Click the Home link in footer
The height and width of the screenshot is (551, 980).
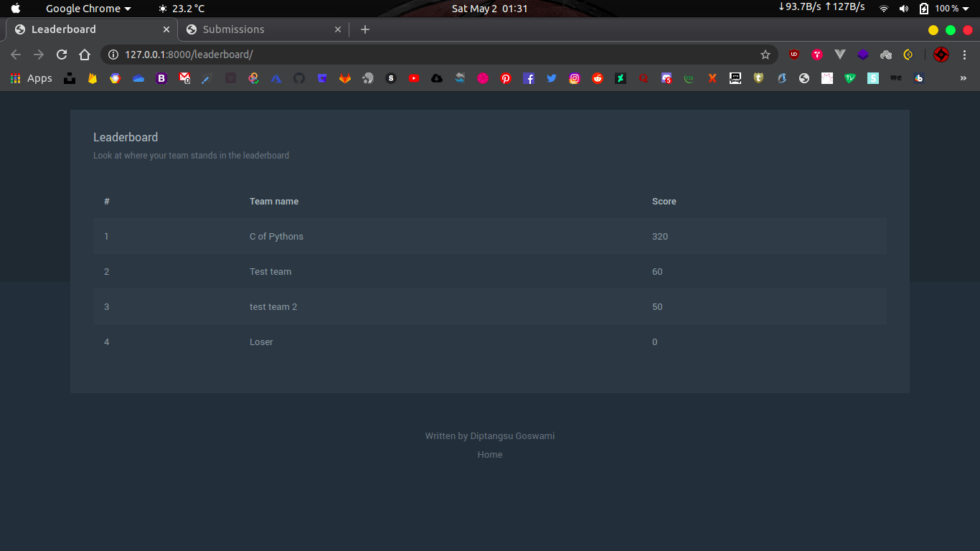pos(490,455)
